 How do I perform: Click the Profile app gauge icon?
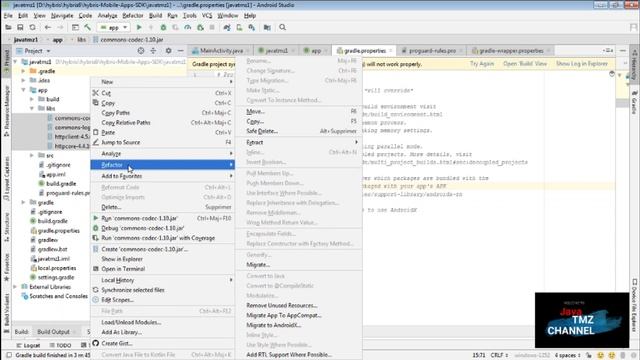pos(187,27)
